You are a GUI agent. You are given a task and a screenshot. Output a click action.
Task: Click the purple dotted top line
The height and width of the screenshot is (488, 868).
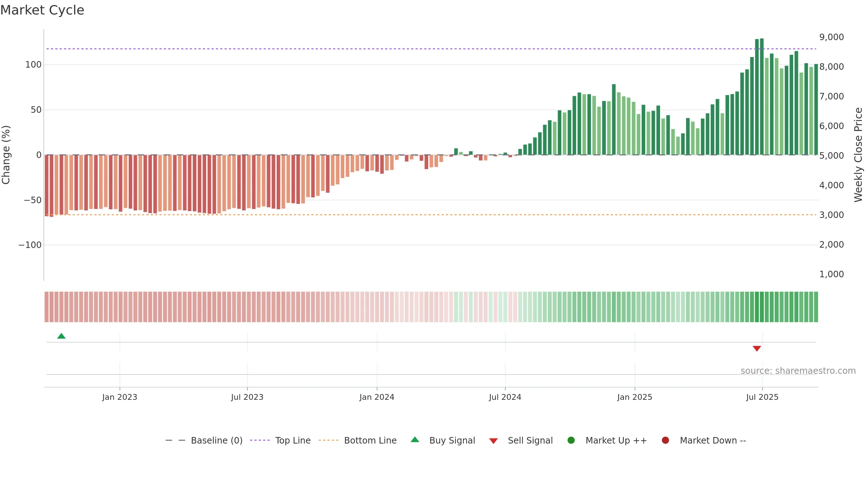pyautogui.click(x=431, y=49)
